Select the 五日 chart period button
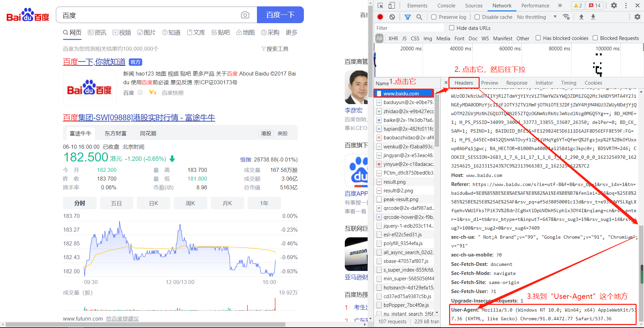 click(116, 203)
